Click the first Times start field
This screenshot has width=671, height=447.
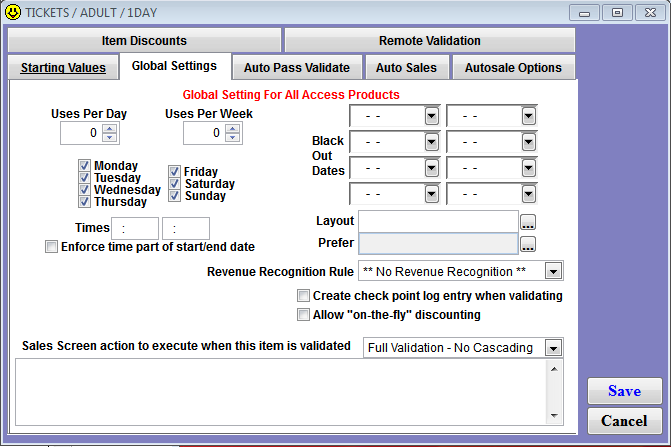135,228
